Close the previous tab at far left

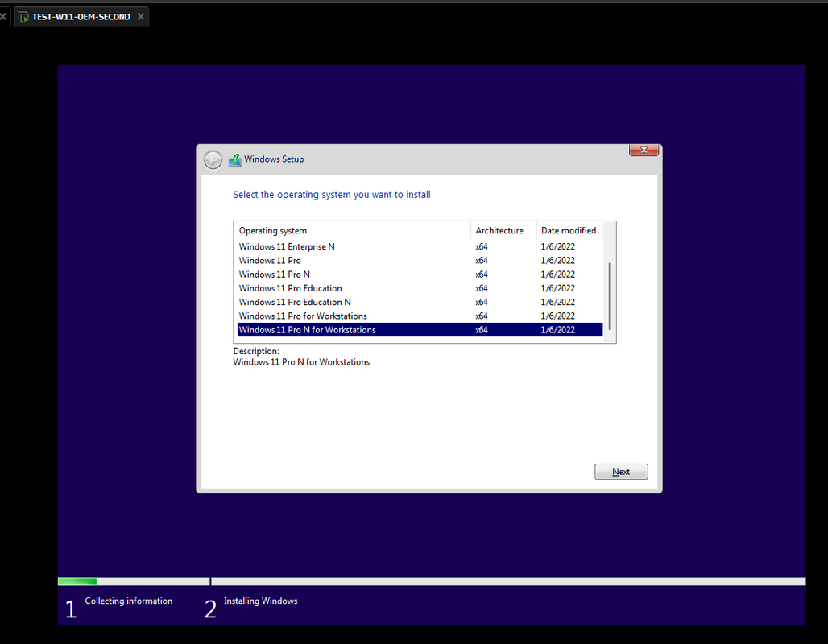3,16
